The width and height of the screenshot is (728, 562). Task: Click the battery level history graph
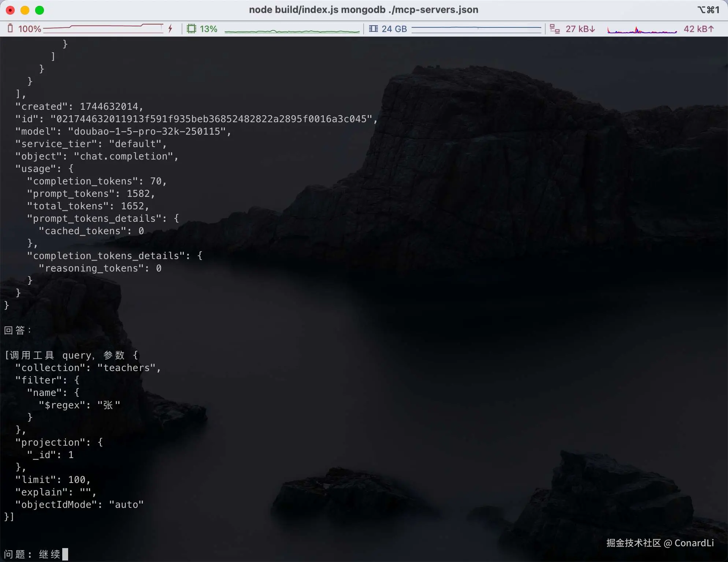(103, 29)
